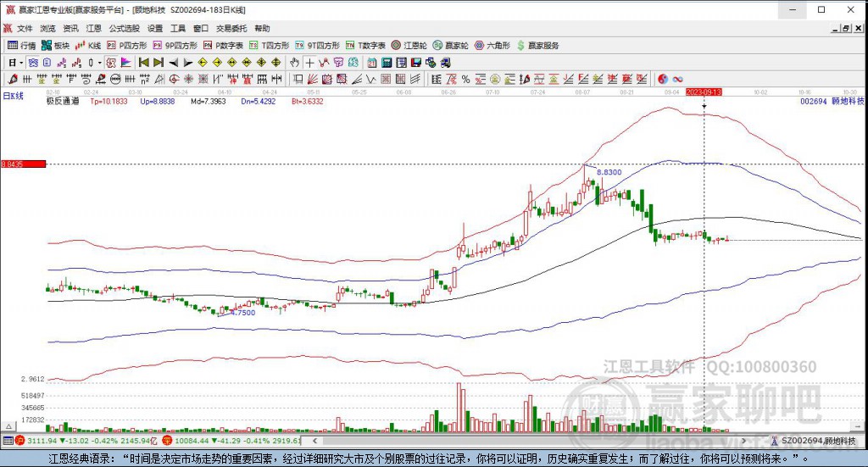
Task: Open the 公式选股 menu
Action: (124, 28)
